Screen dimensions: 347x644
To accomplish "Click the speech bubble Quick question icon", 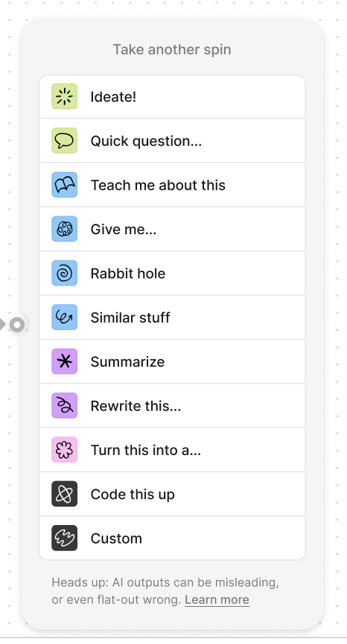I will tap(65, 141).
